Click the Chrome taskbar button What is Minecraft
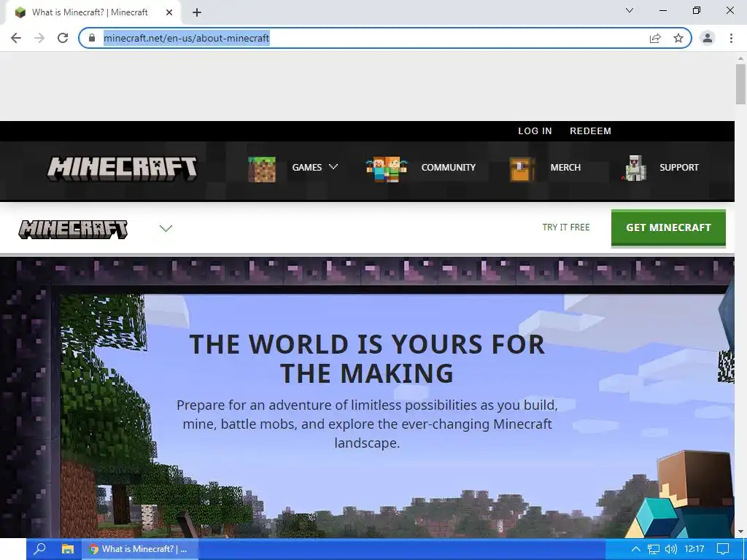The height and width of the screenshot is (560, 747). click(x=139, y=549)
